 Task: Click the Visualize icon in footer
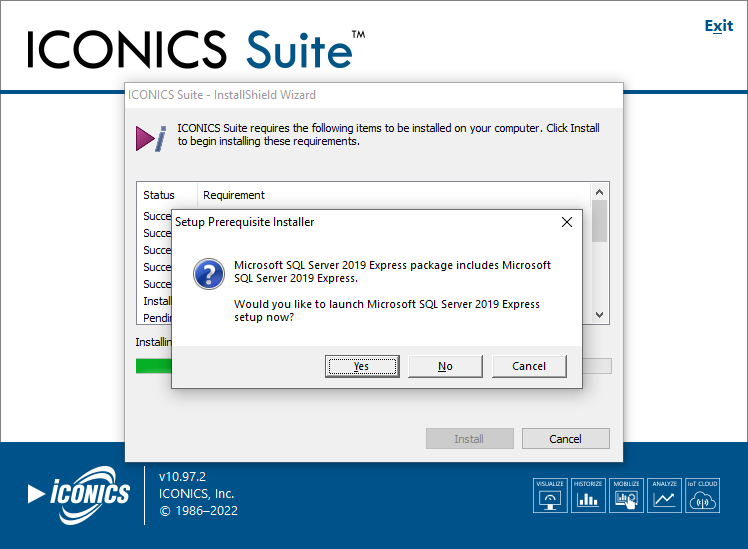pyautogui.click(x=550, y=495)
